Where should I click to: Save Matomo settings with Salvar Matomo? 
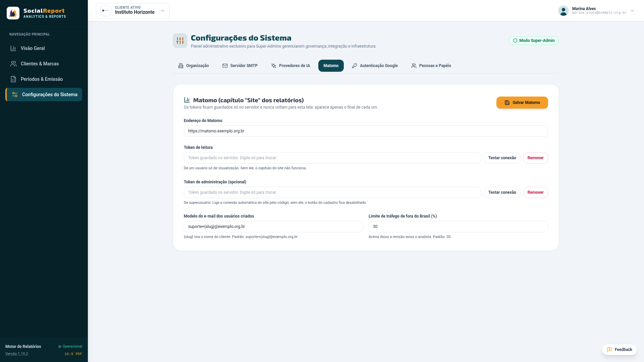522,103
